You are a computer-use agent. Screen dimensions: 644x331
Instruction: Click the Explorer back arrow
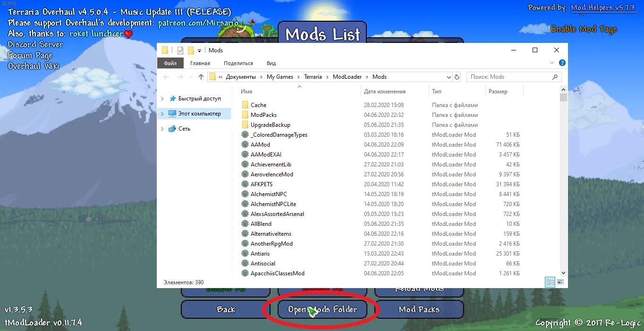166,77
